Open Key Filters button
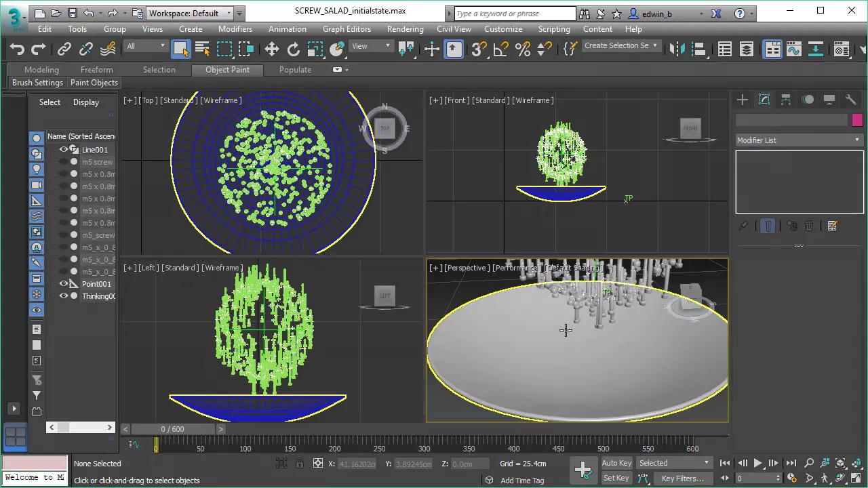Viewport: 868px width, 488px height. 682,478
